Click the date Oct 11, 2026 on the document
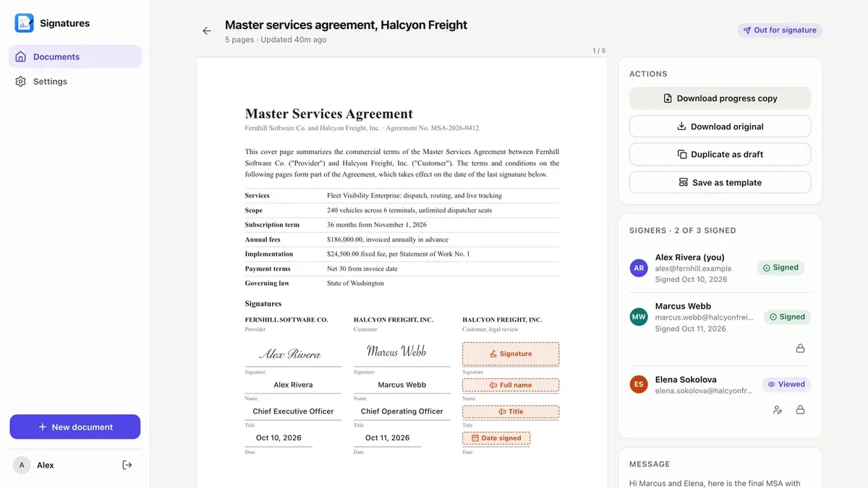The height and width of the screenshot is (488, 868). coord(388,438)
